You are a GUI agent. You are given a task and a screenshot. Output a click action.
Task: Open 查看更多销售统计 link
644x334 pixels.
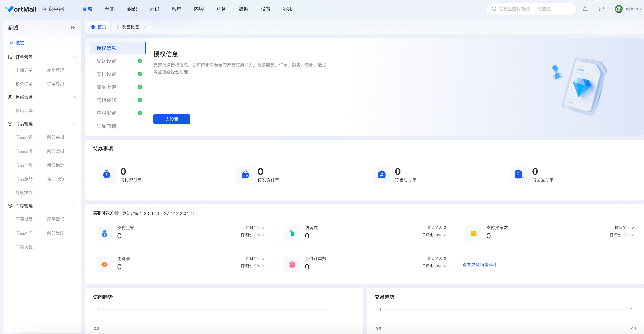pyautogui.click(x=480, y=265)
